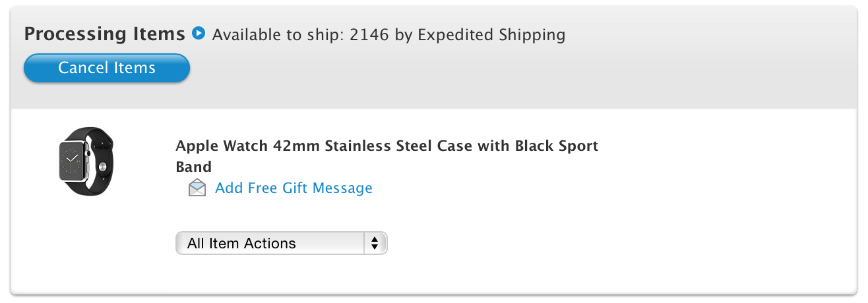The image size is (868, 303).
Task: Click the blue disclosure arrow beside Processing Items
Action: coord(199,32)
